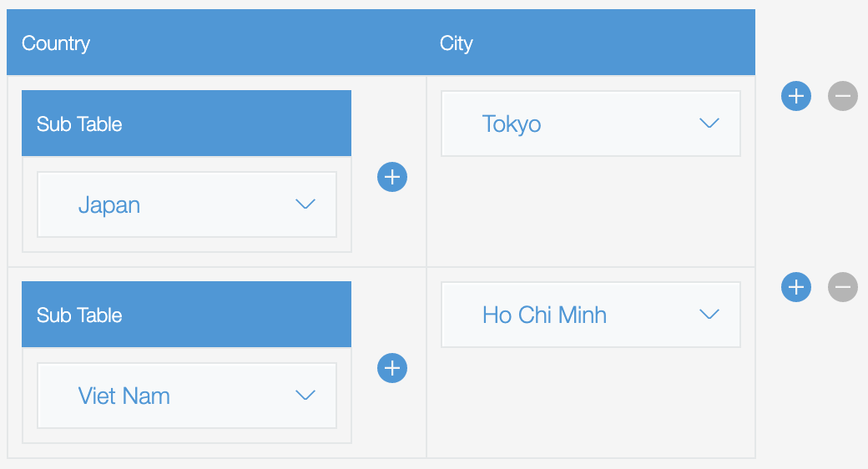Viewport: 868px width, 469px height.
Task: Click the chevron arrow in the Viet Nam field
Action: pyautogui.click(x=305, y=396)
